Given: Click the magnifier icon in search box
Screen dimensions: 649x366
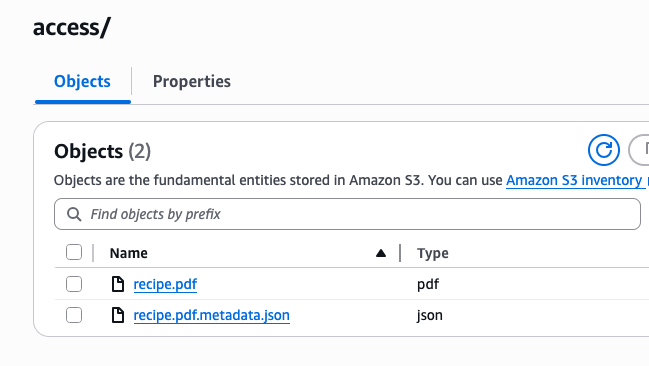Looking at the screenshot, I should coord(74,214).
